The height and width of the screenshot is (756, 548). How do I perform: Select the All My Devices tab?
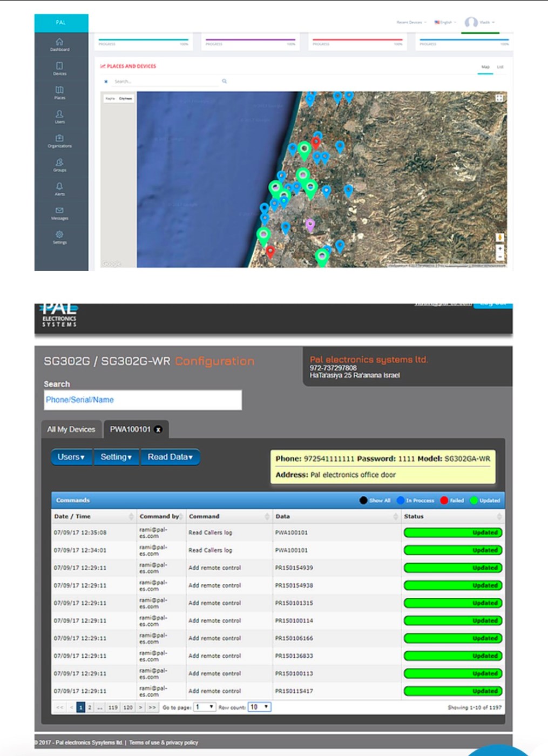tap(71, 429)
